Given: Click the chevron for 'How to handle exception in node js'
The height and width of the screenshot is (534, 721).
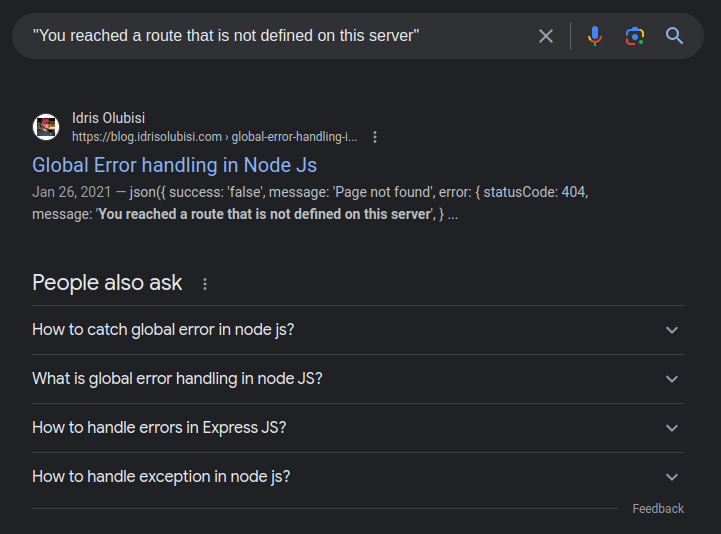Looking at the screenshot, I should pos(672,477).
